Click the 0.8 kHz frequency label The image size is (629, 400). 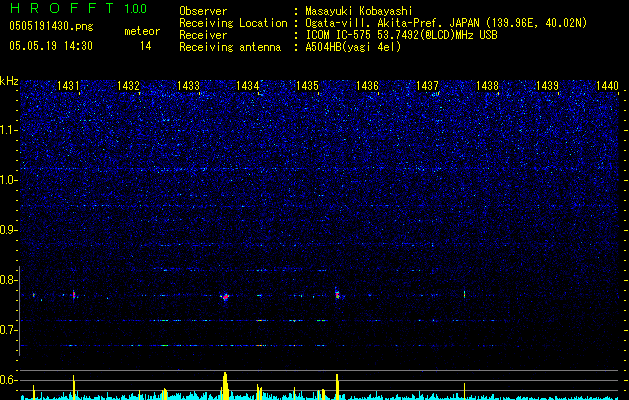[9, 280]
